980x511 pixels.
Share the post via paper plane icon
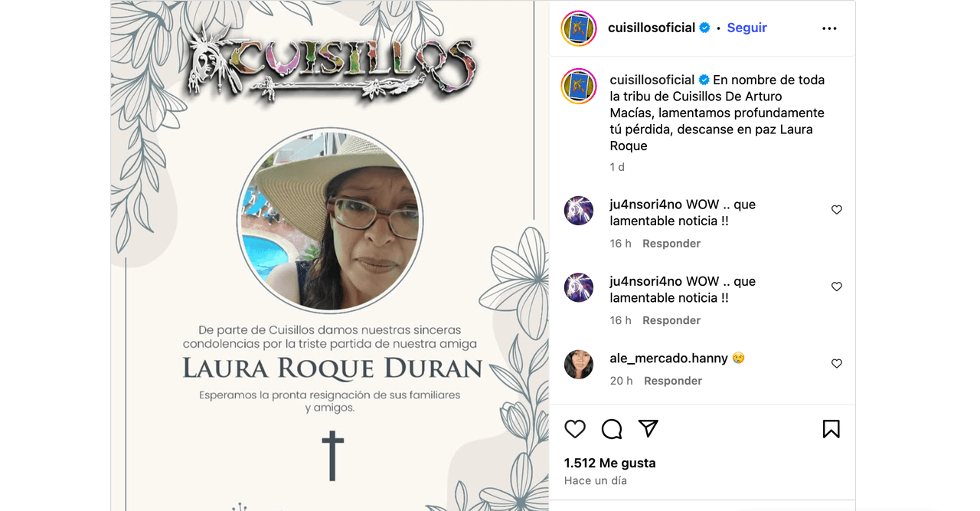[648, 429]
